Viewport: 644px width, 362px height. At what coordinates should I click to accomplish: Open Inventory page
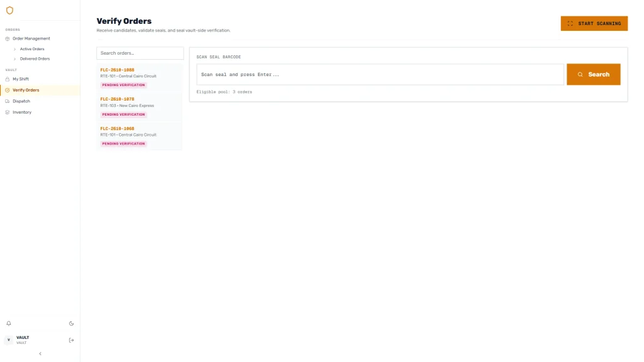pyautogui.click(x=22, y=112)
